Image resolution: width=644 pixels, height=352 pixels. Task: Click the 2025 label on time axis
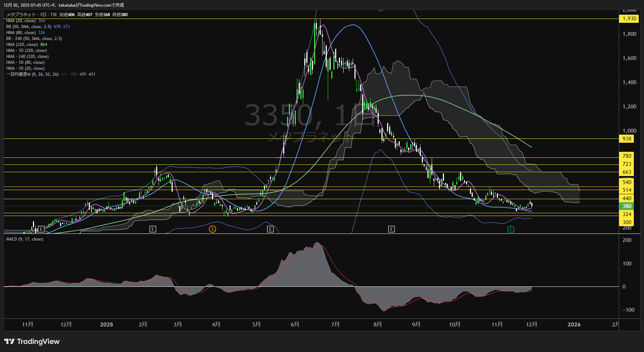106,325
